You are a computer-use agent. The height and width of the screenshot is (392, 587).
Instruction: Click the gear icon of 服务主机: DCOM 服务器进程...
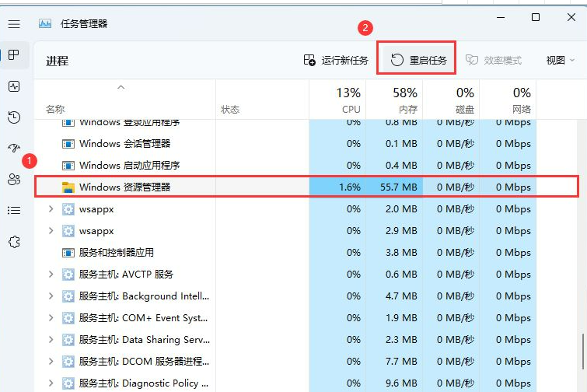click(x=68, y=362)
